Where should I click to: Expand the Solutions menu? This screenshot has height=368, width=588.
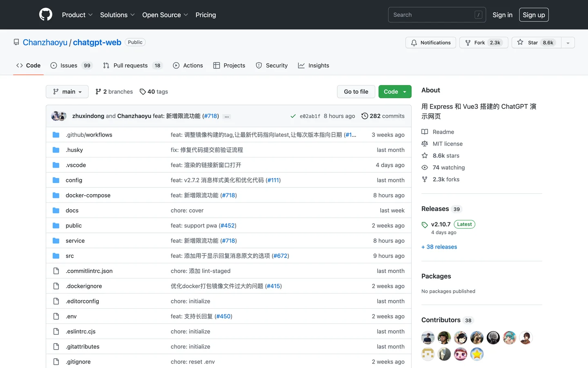pyautogui.click(x=117, y=15)
